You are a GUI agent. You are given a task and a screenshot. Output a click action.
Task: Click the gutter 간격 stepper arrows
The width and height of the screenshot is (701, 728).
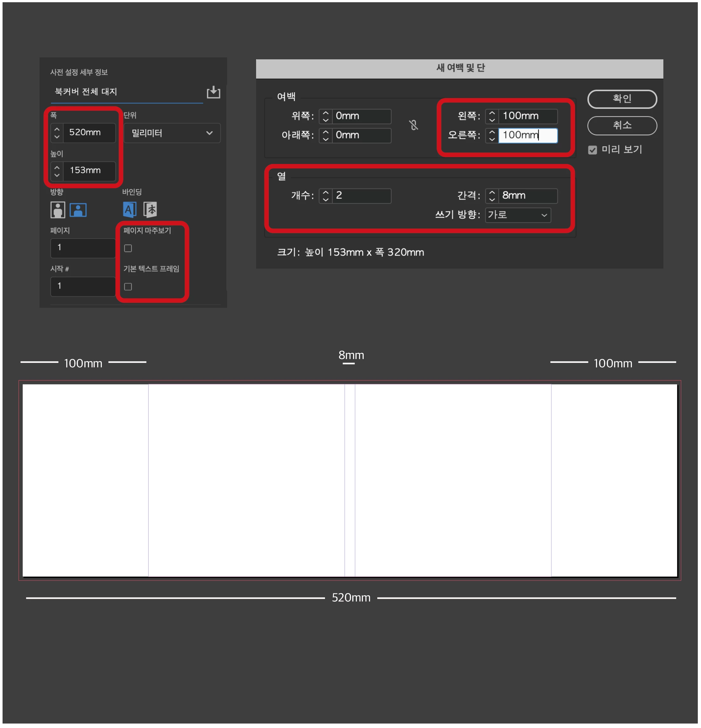(492, 196)
